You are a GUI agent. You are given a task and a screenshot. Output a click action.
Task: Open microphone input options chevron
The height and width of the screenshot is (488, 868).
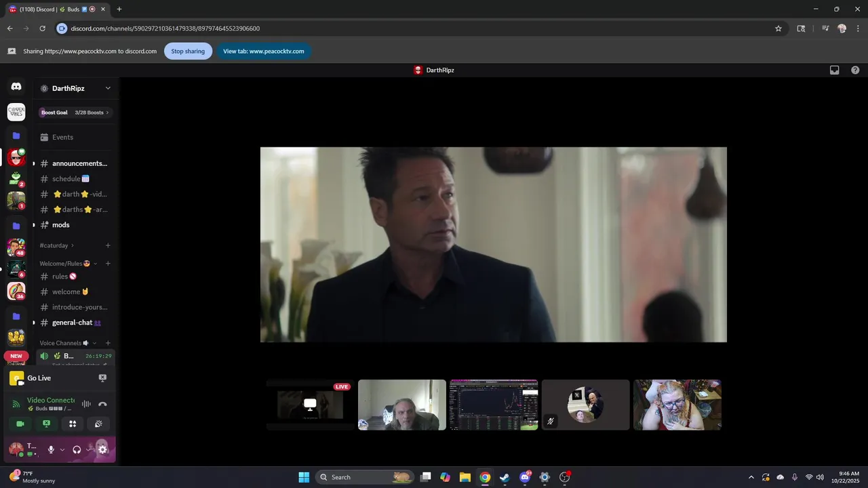(62, 449)
